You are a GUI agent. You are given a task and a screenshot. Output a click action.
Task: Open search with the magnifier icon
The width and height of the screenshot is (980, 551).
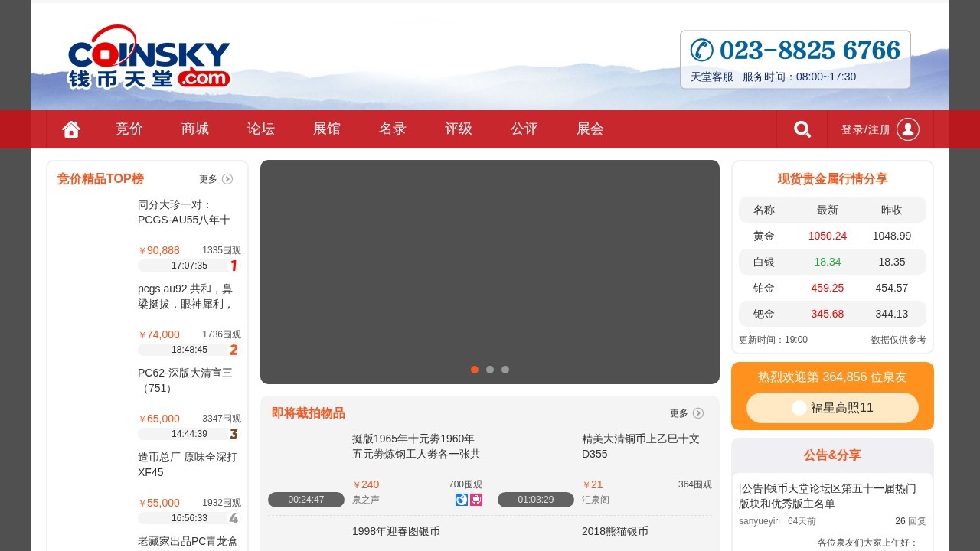pyautogui.click(x=802, y=129)
